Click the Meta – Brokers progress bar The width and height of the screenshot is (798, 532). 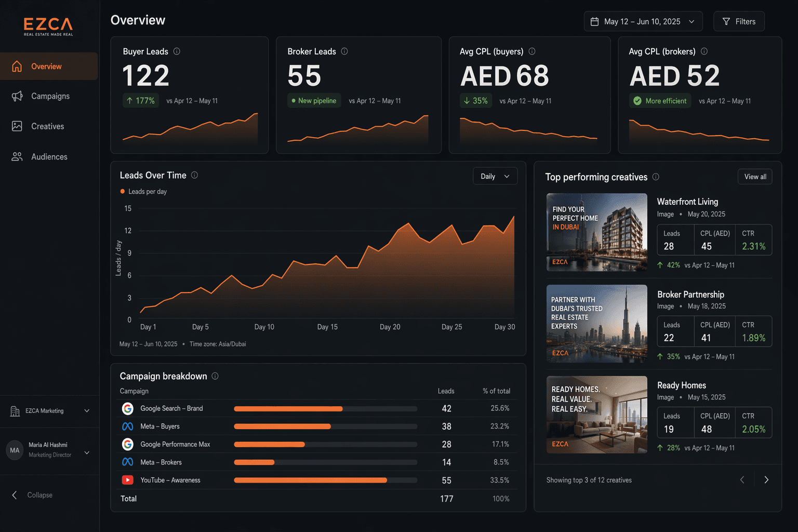(x=326, y=462)
